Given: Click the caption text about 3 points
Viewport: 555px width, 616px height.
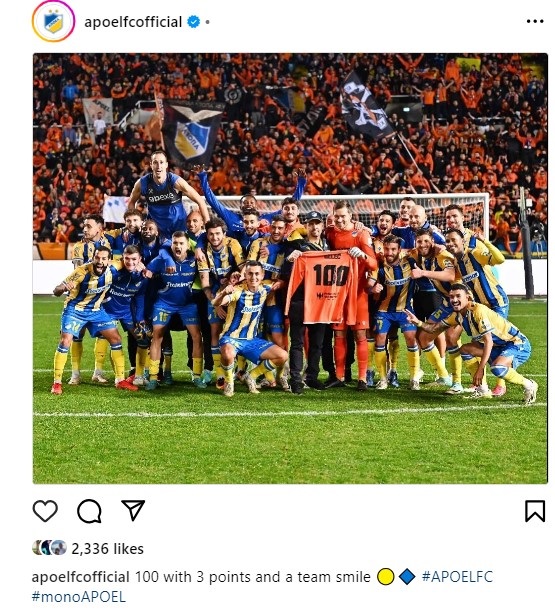Looking at the screenshot, I should click(253, 577).
